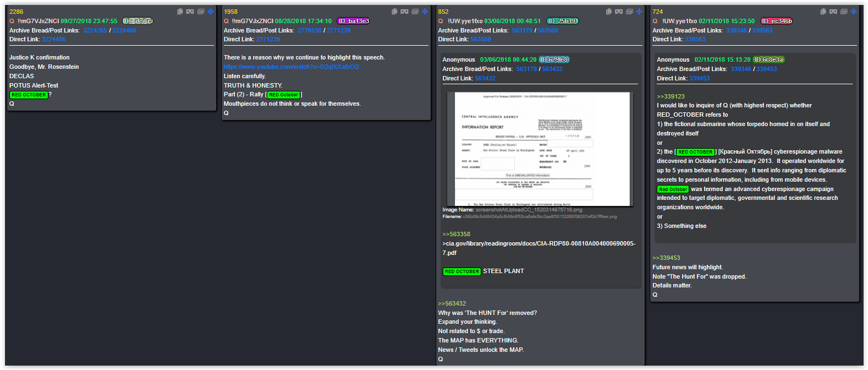This screenshot has width=868, height=370.
Task: Click the post number 2286
Action: (17, 12)
